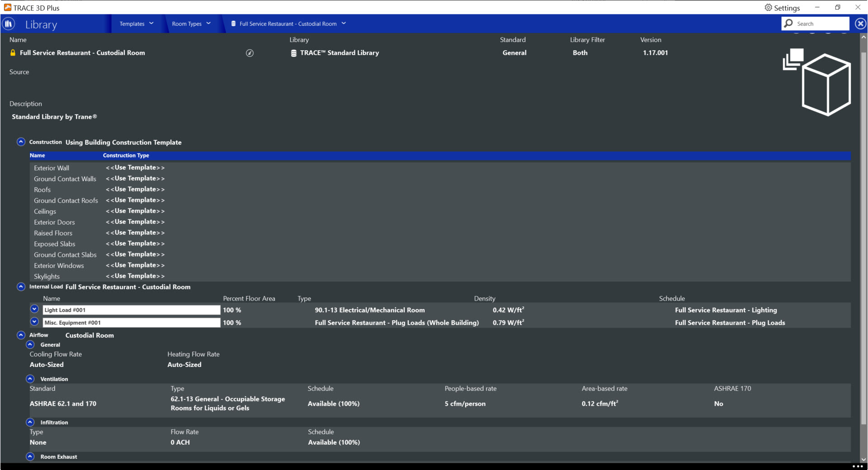Open Full Service Restaurant - Custodial Room dropdown
The width and height of the screenshot is (868, 470).
pyautogui.click(x=288, y=24)
